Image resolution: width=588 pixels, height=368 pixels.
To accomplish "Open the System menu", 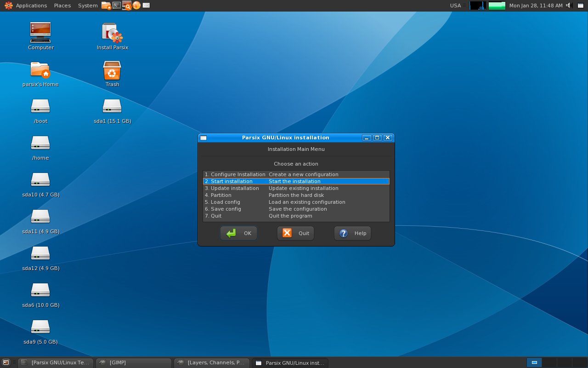I will (x=87, y=6).
